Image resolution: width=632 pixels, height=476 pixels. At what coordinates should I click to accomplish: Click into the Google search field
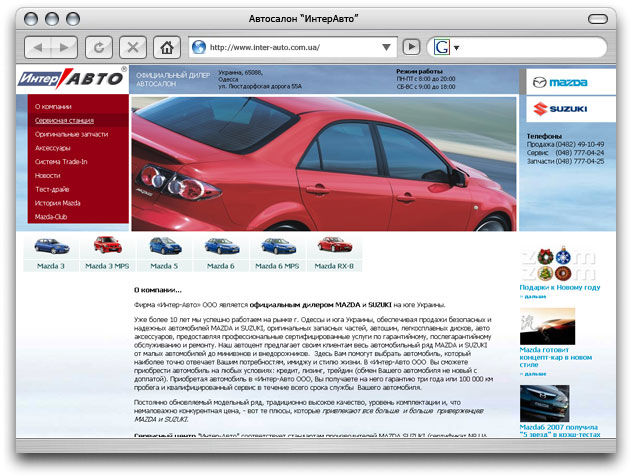click(x=530, y=48)
